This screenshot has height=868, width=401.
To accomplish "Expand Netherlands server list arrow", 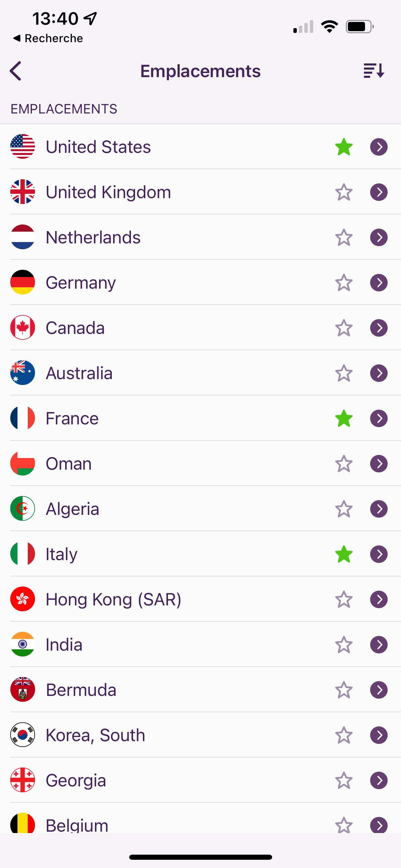I will point(379,237).
